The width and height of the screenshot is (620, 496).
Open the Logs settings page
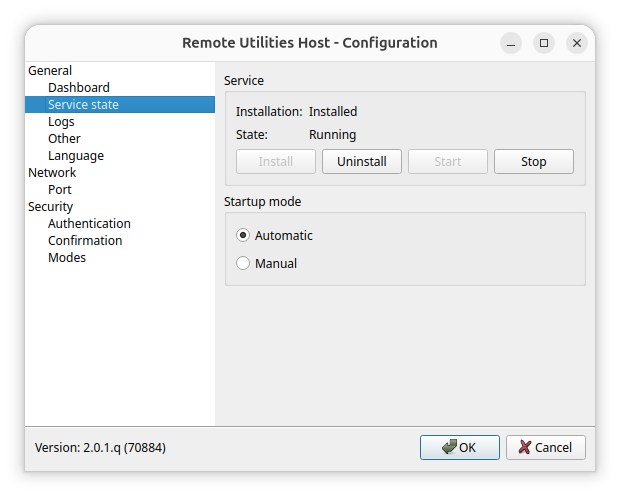point(61,121)
